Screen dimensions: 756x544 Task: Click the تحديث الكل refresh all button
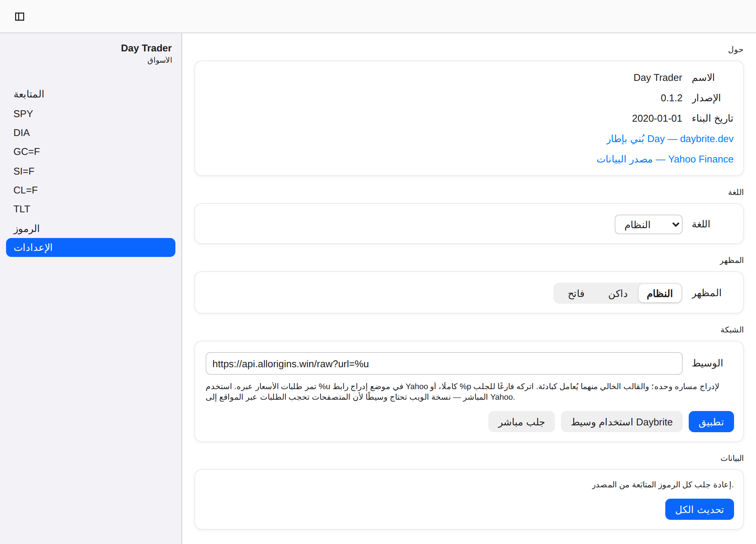(700, 509)
